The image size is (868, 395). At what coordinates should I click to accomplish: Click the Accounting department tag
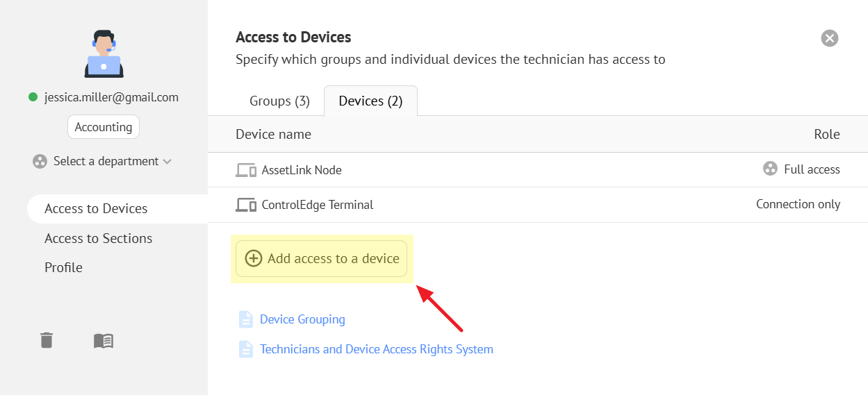tap(104, 127)
